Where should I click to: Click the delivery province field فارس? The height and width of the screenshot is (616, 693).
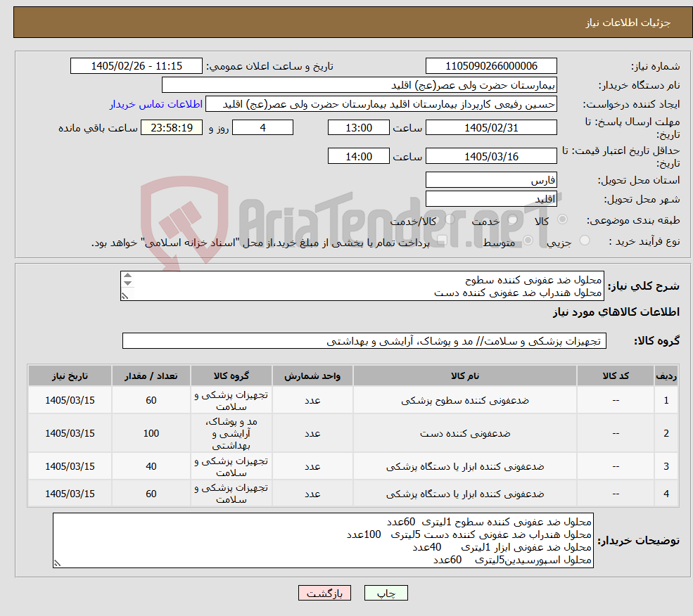pos(491,180)
